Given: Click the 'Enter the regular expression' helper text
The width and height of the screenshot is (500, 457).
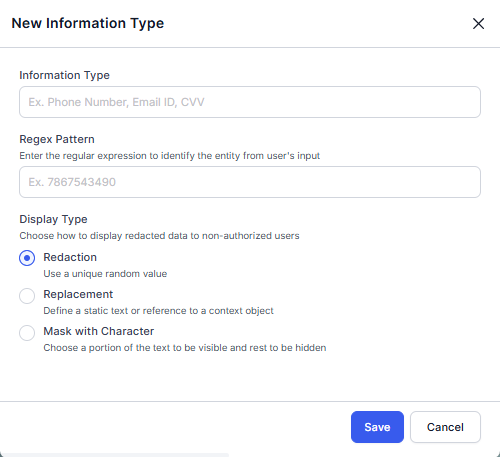Looking at the screenshot, I should coord(170,156).
